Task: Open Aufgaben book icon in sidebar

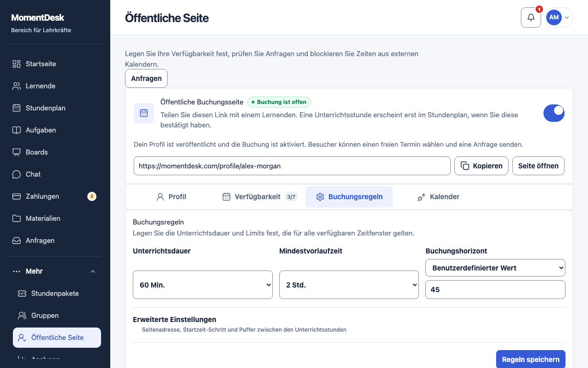Action: pos(17,130)
